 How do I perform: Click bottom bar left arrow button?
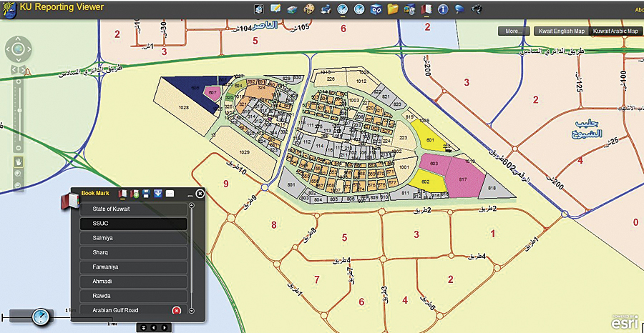point(154,328)
